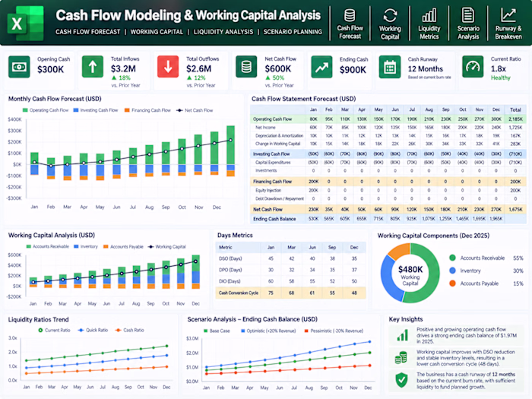Click the Net Cash Flow legend marker
This screenshot has width=532, height=399.
coord(179,110)
